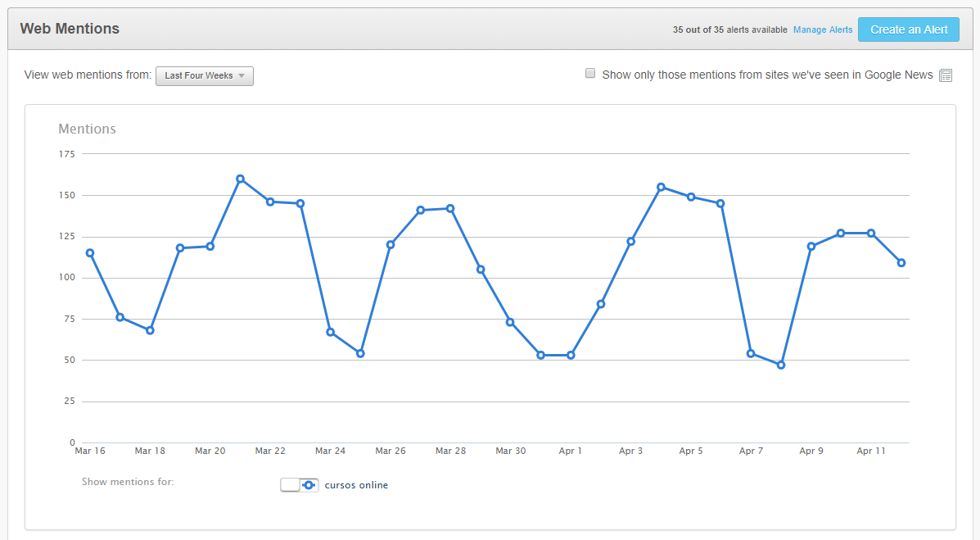
Task: Select the Apr 4 data point around 155
Action: pyautogui.click(x=662, y=186)
